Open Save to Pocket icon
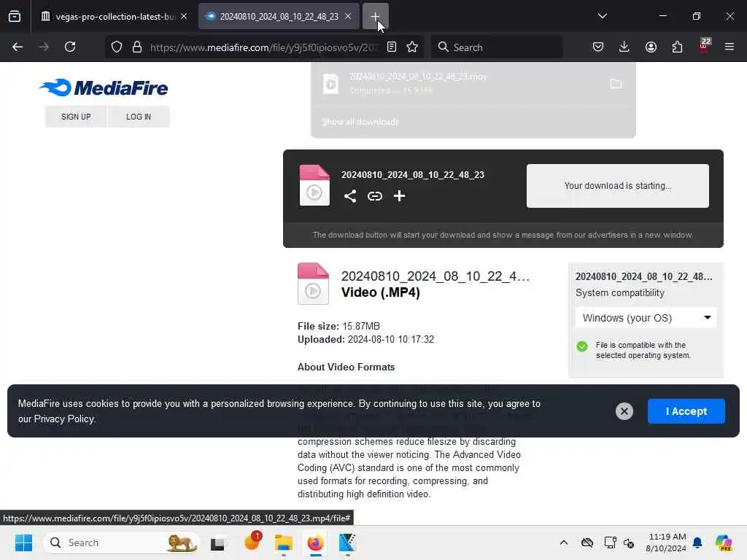The width and height of the screenshot is (747, 560). [x=598, y=47]
